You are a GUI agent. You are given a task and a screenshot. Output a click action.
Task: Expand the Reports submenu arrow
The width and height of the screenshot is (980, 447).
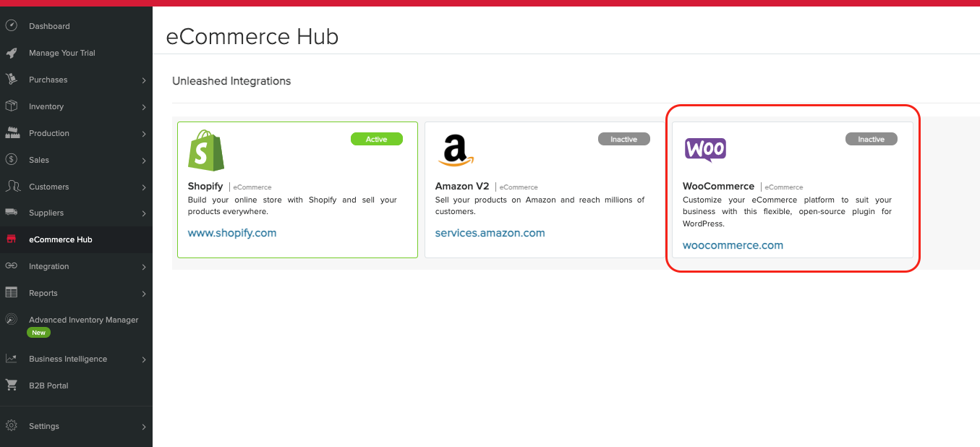point(144,294)
